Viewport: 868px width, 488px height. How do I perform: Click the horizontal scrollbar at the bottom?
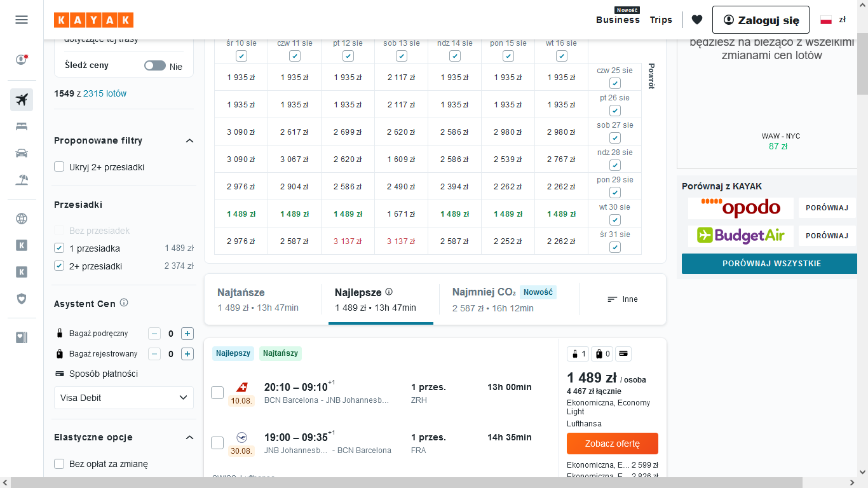click(407, 482)
